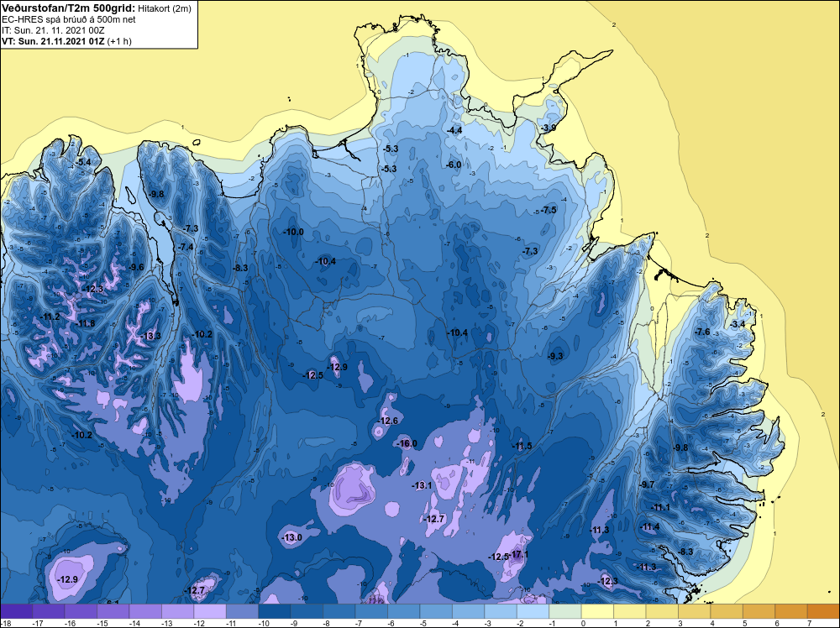Select the line 'EC-HRES spá brúuð á 500m net'
The image size is (840, 628).
click(x=69, y=19)
